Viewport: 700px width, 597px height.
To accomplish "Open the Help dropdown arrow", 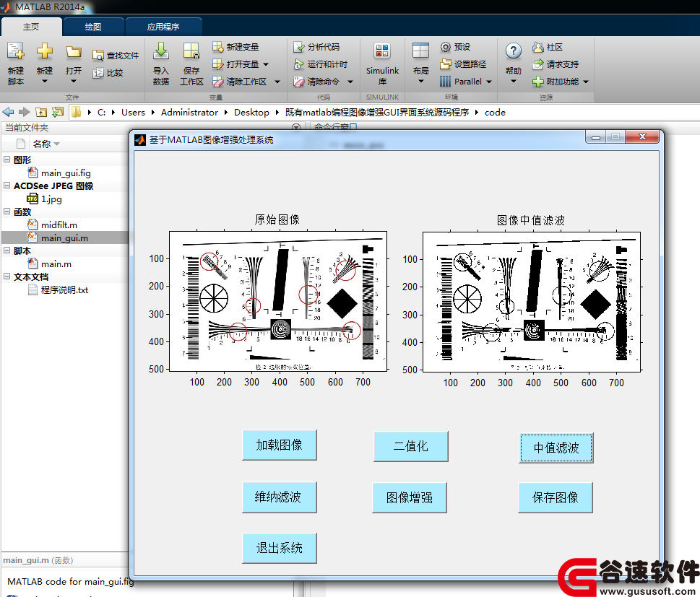I will 514,81.
